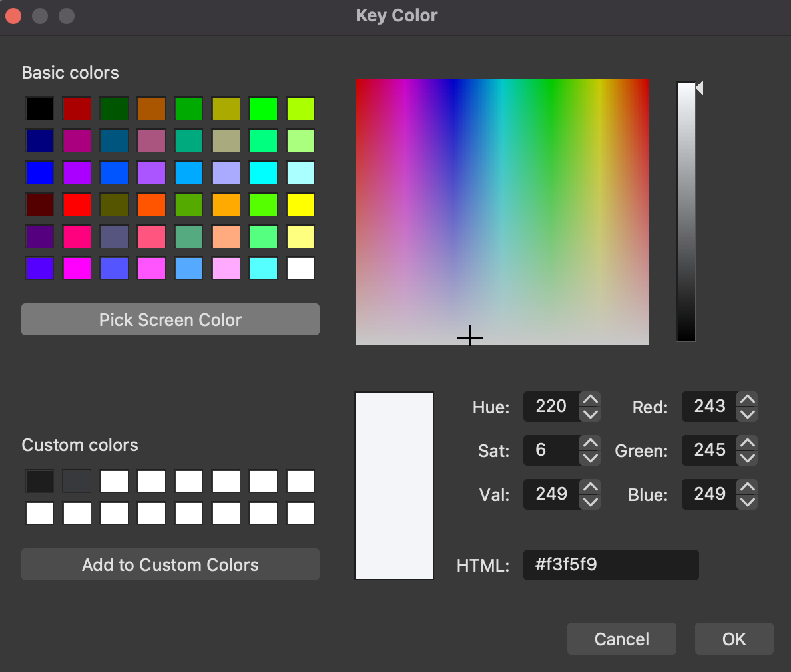Decrease the Hue value with down arrow
This screenshot has width=791, height=672.
[x=590, y=415]
